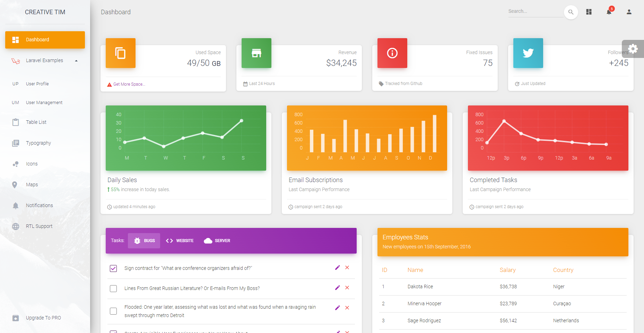Delete the 'Lines From Great Russian Literature' task
The height and width of the screenshot is (333, 644).
point(347,288)
